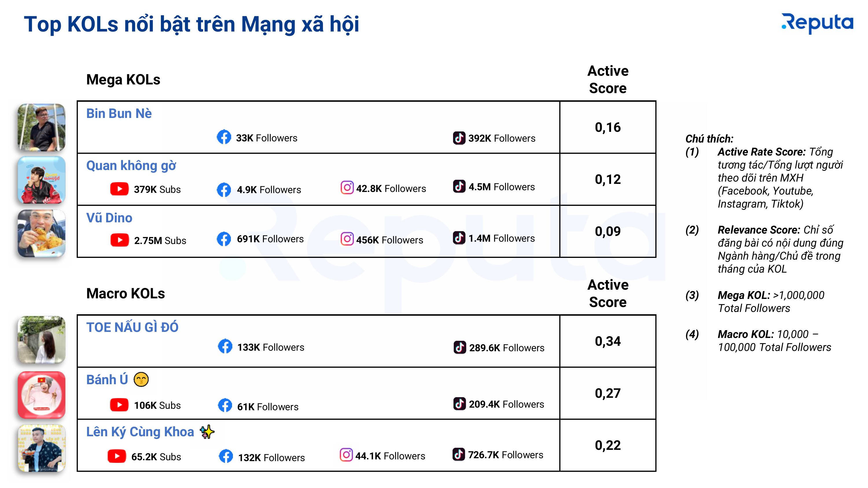Click the TikTok icon beside 209.4K Followers
This screenshot has height=488, width=868.
(460, 404)
